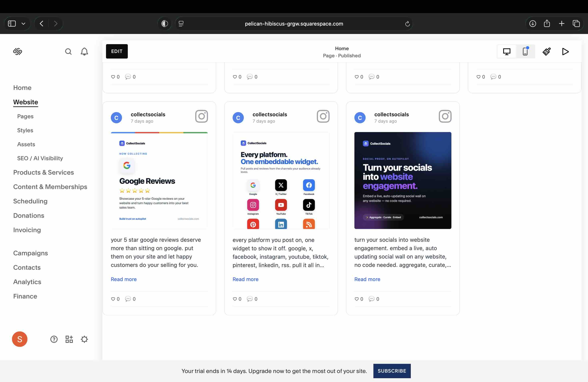Open the notifications bell
Viewport: 588px width, 382px height.
coord(84,51)
